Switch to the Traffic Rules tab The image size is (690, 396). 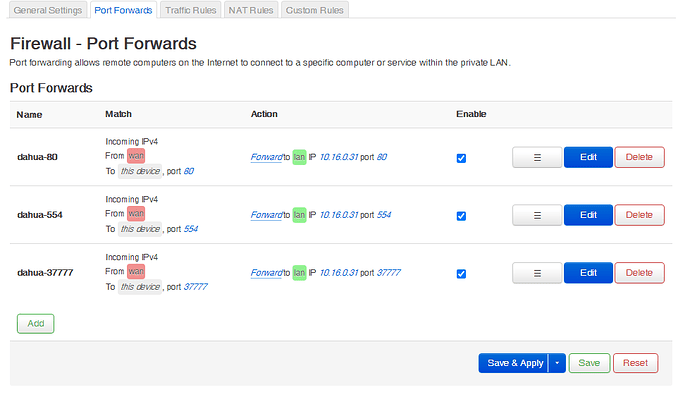point(191,10)
